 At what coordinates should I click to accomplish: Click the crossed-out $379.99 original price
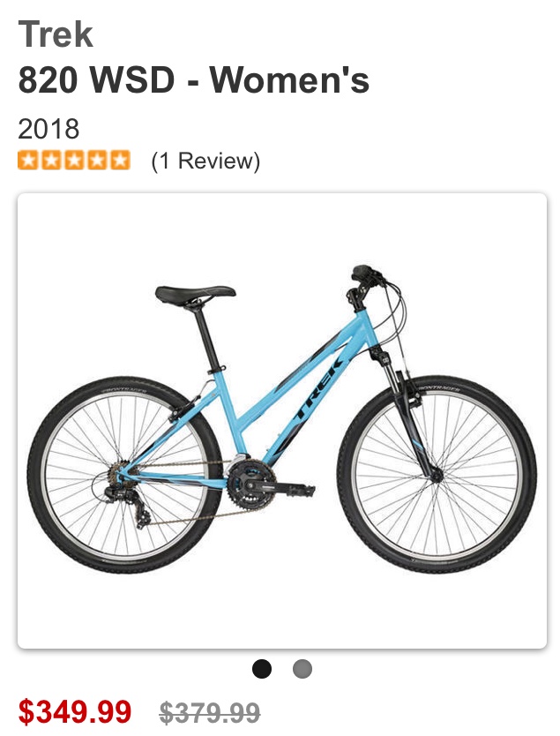[210, 712]
